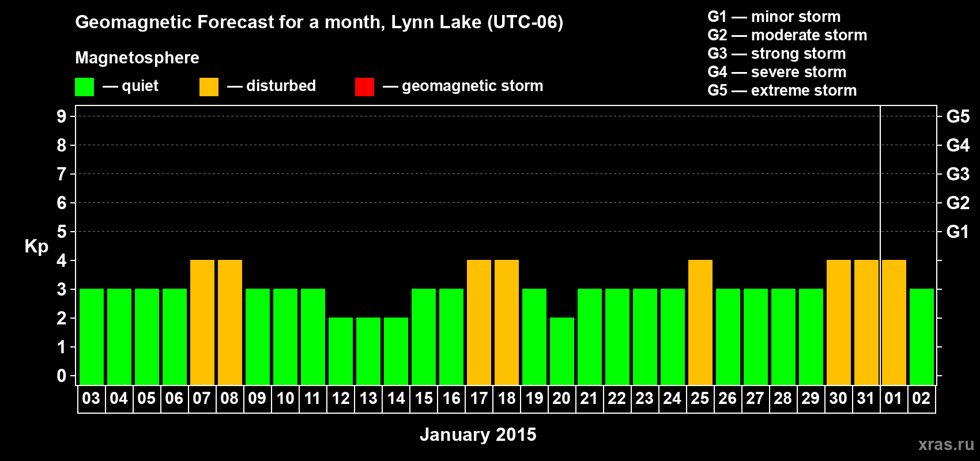Click the 'disturbed' legend label
The width and height of the screenshot is (980, 461).
pos(281,86)
